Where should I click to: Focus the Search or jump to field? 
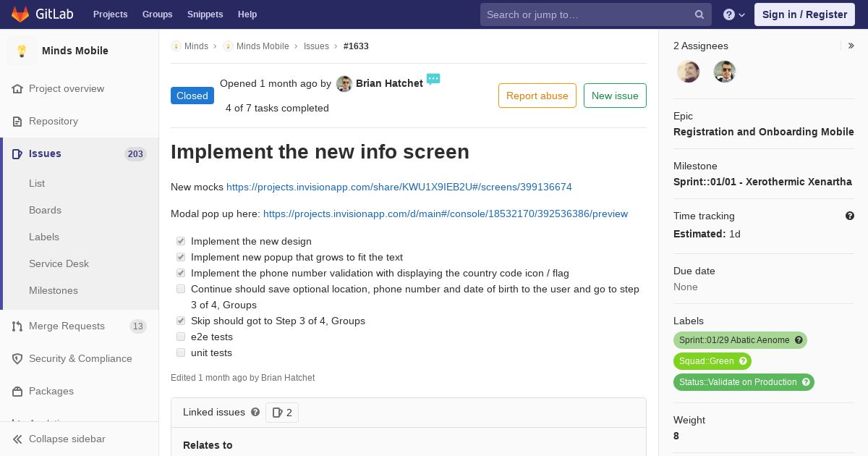point(596,14)
